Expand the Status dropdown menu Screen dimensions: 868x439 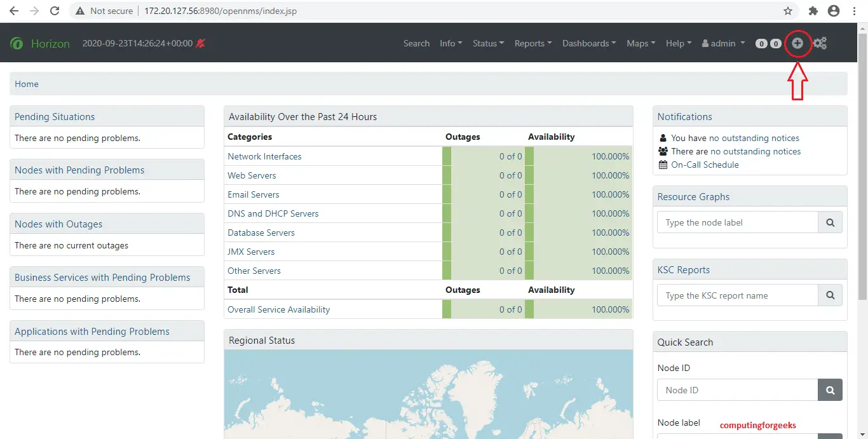[x=488, y=43]
